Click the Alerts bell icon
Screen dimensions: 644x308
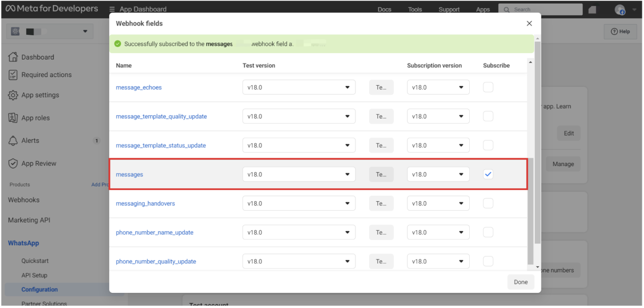pyautogui.click(x=13, y=141)
